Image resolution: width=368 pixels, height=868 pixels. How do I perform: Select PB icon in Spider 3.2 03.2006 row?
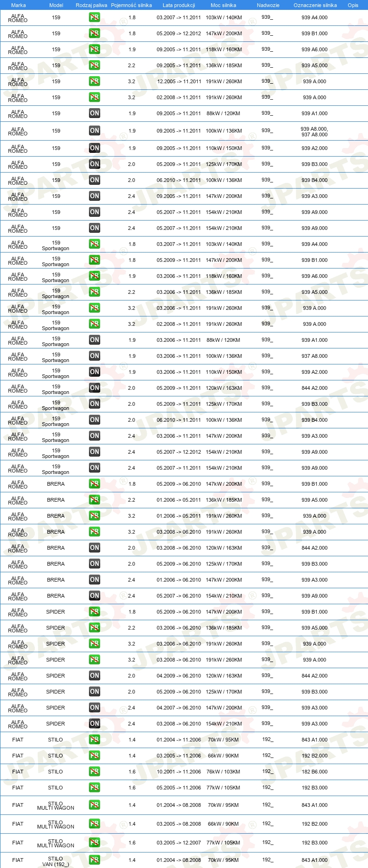[95, 644]
